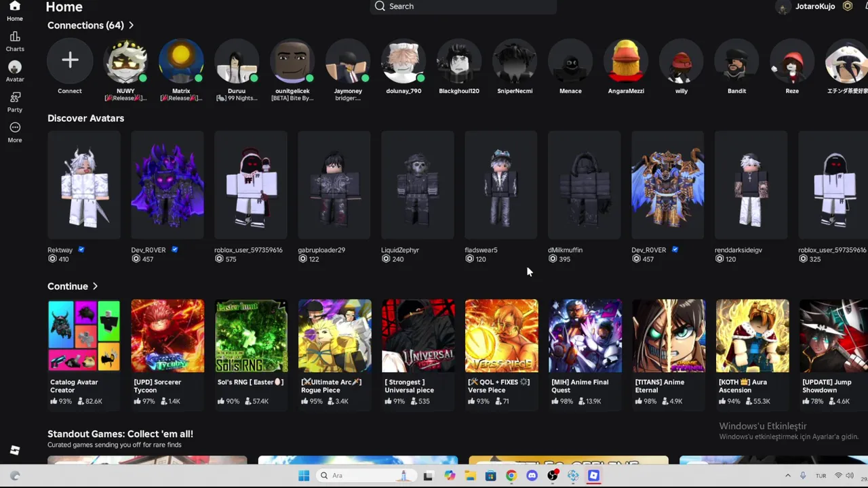View renddarksideigv's avatar card
The height and width of the screenshot is (488, 868).
(x=751, y=186)
